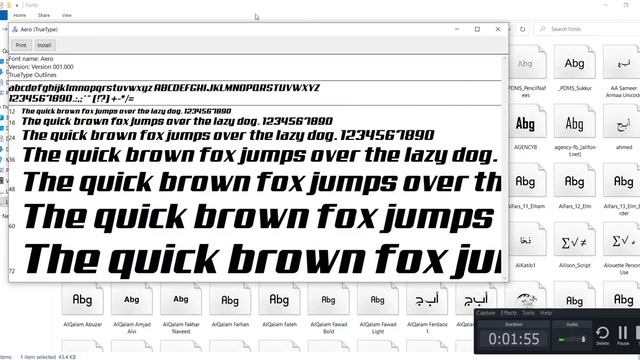Click the Print button in Aero font viewer
This screenshot has height=360, width=640.
(21, 45)
